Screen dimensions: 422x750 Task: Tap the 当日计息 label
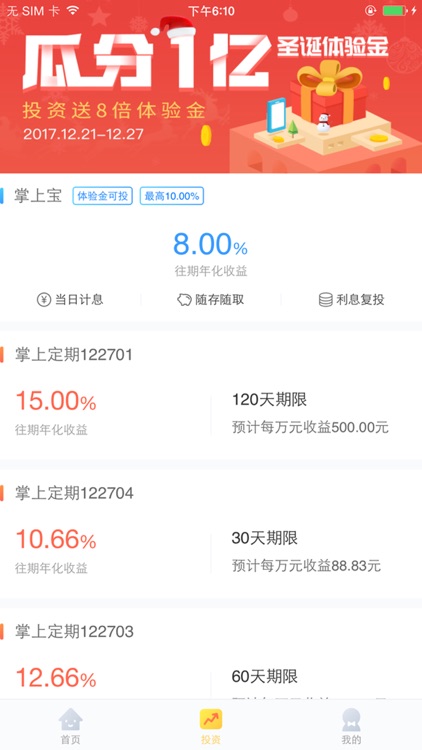(x=79, y=300)
